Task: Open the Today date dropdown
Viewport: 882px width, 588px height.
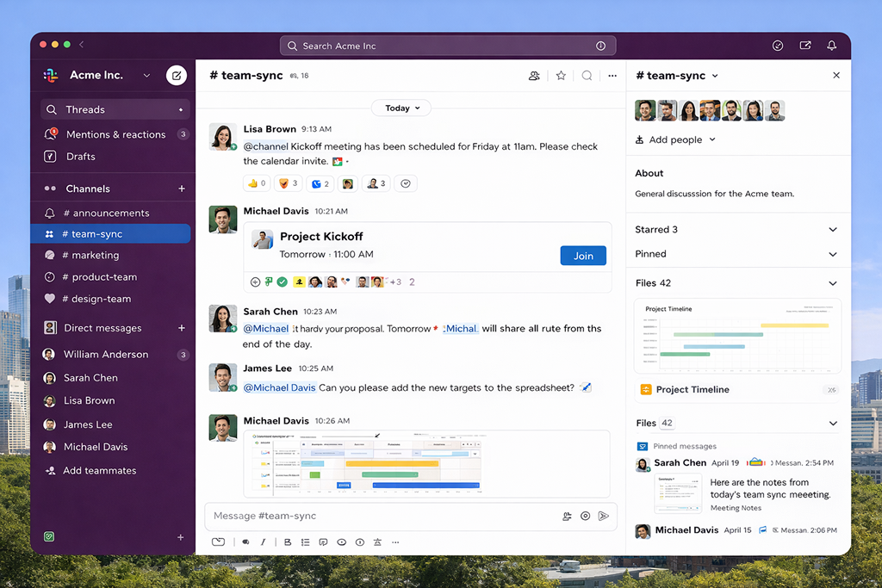Action: coord(401,108)
